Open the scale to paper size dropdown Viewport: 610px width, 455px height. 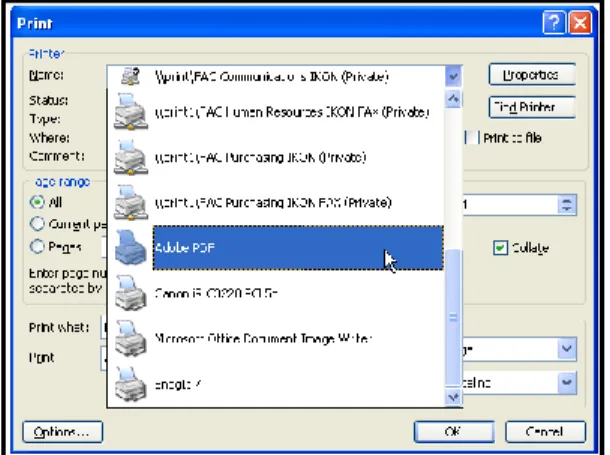pyautogui.click(x=566, y=383)
